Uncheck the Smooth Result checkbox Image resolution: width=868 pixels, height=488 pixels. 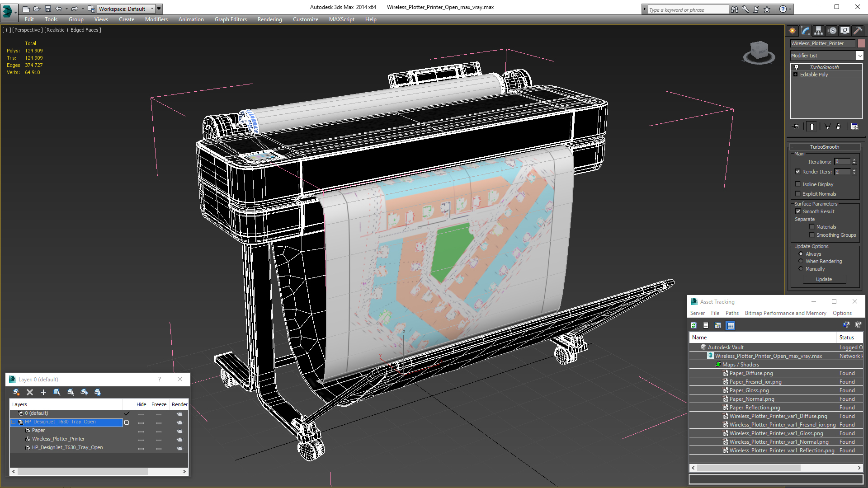click(x=798, y=211)
